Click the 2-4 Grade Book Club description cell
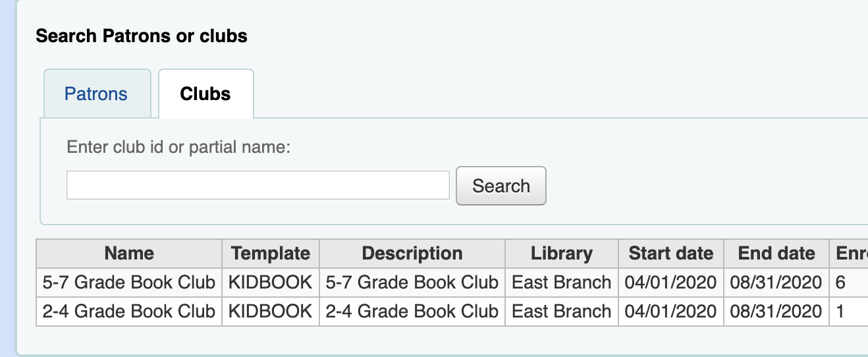The image size is (868, 357). tap(412, 311)
